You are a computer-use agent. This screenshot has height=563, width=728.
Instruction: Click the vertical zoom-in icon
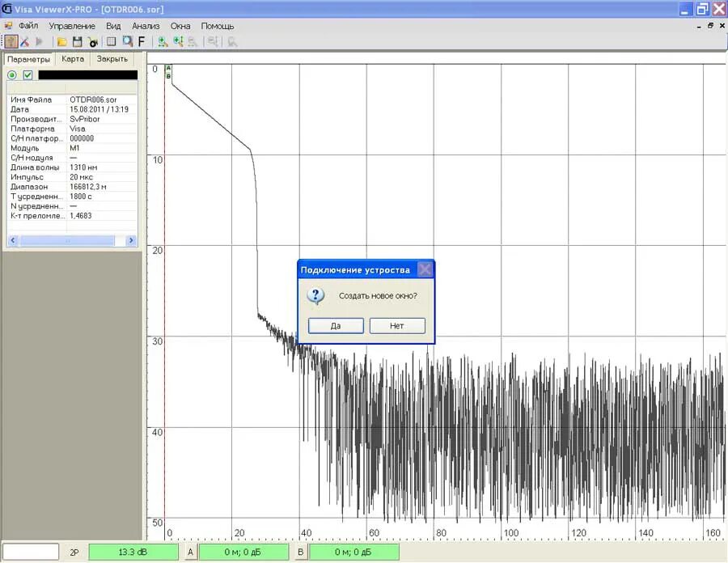pos(178,42)
